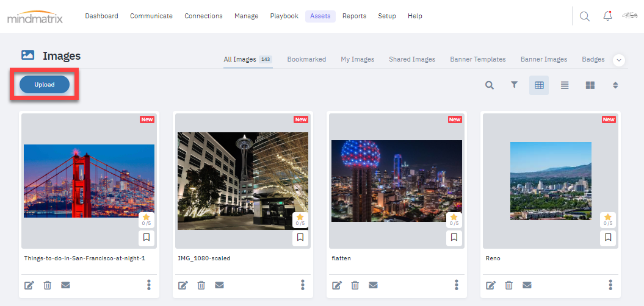Bookmark the San Francisco image
This screenshot has height=306, width=644.
point(147,238)
